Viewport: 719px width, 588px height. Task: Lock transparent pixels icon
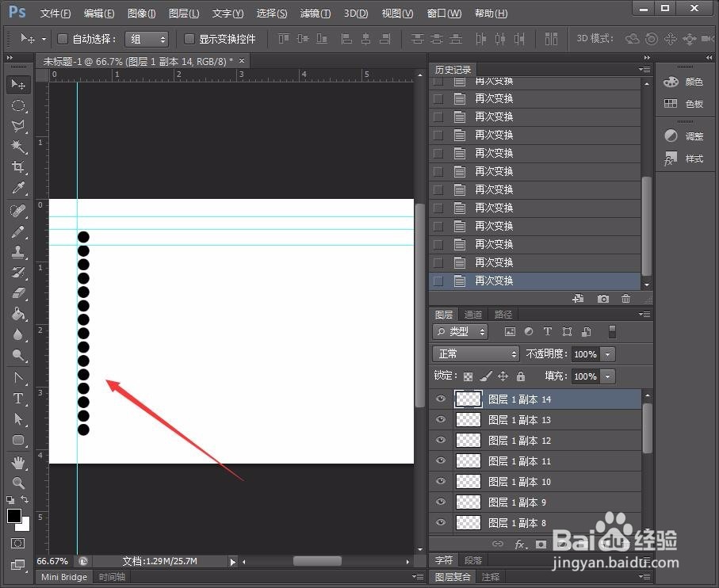[468, 376]
